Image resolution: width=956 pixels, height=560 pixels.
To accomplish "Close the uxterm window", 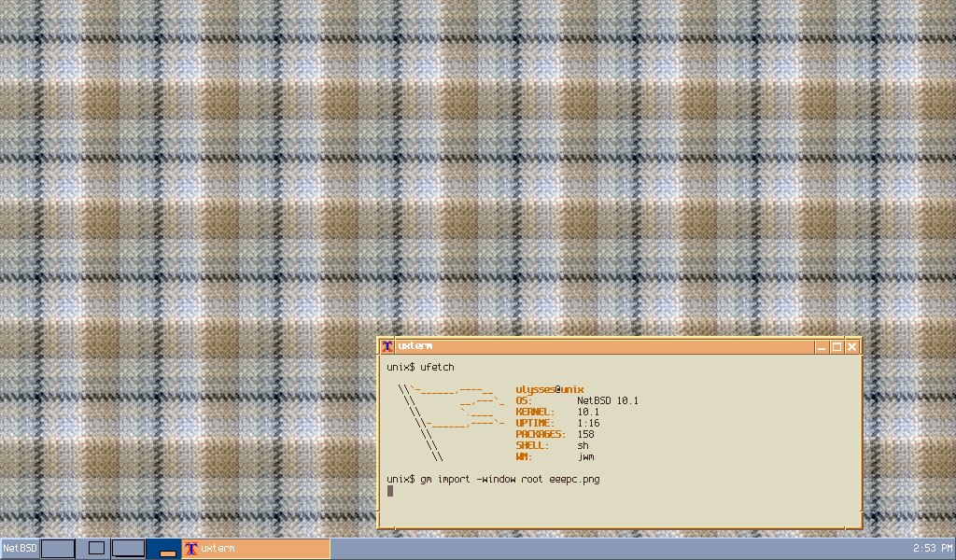I will 851,347.
